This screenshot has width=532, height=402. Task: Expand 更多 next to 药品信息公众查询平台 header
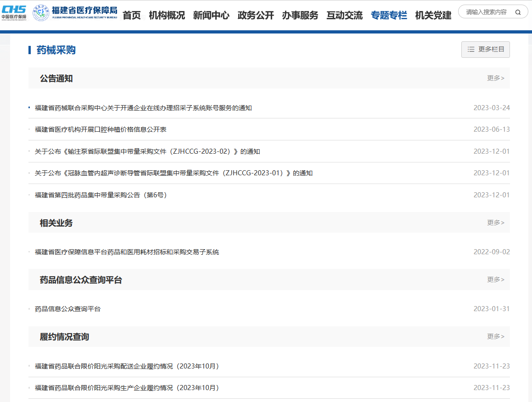[x=495, y=279]
